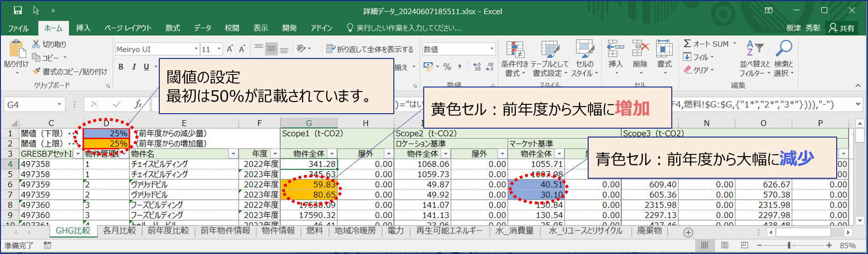
Task: Add new sheet with plus icon
Action: pyautogui.click(x=688, y=232)
